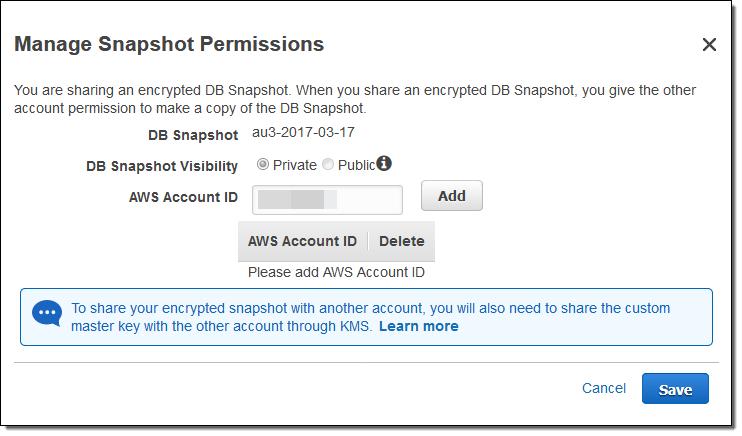
Task: Focus the AWS Account ID text field
Action: [x=327, y=198]
